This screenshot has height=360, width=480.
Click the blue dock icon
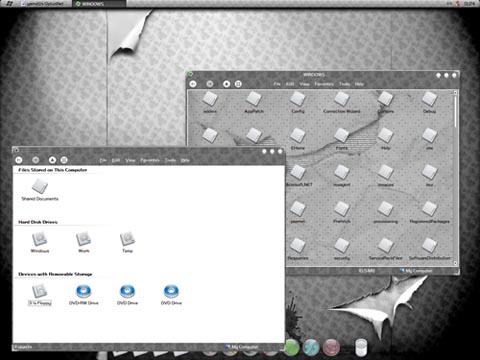click(311, 347)
